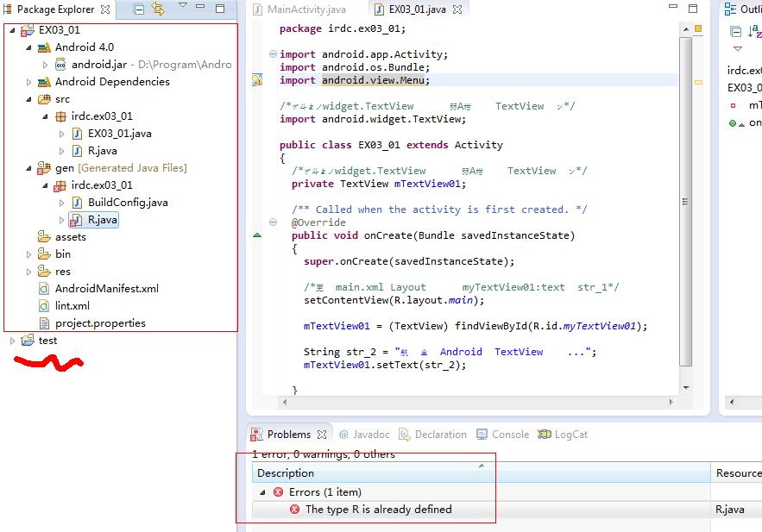
Task: Open the Outline view menu triangle
Action: (x=738, y=48)
